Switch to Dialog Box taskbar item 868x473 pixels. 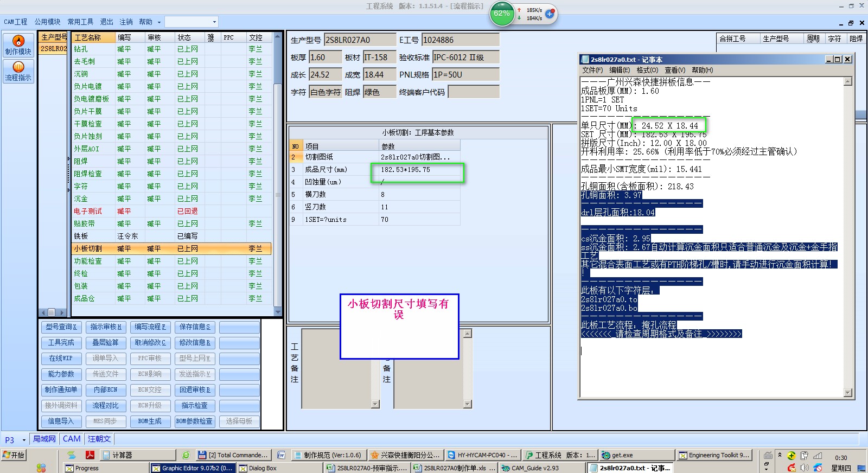pos(280,468)
